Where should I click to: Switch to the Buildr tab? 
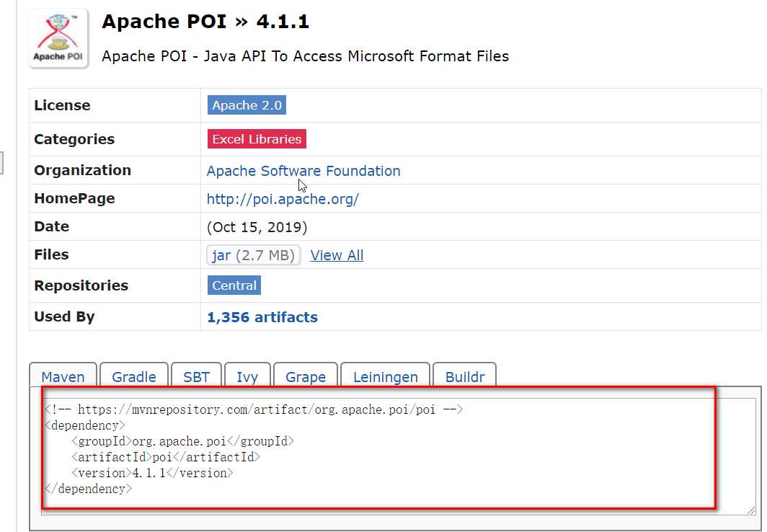(465, 376)
